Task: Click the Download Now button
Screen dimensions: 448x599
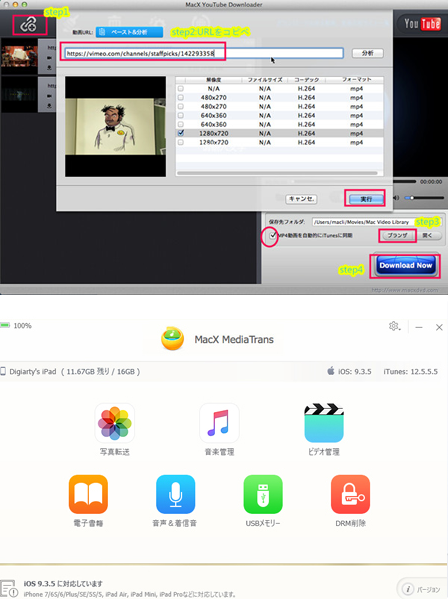Action: click(x=406, y=266)
